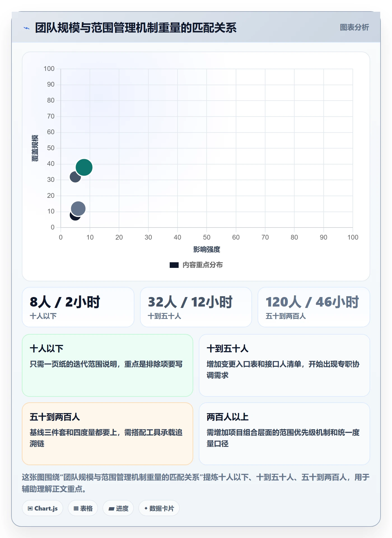Click the 覆盖规模 y-axis title

click(x=35, y=148)
